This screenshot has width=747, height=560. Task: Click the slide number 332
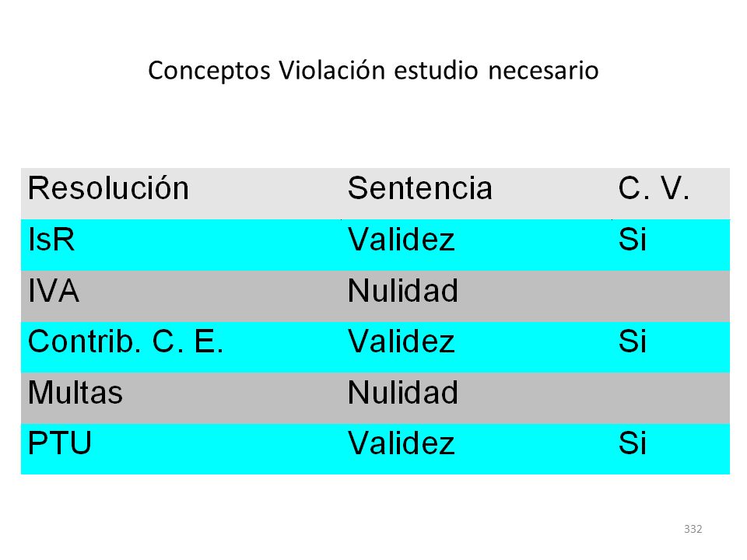tap(693, 529)
